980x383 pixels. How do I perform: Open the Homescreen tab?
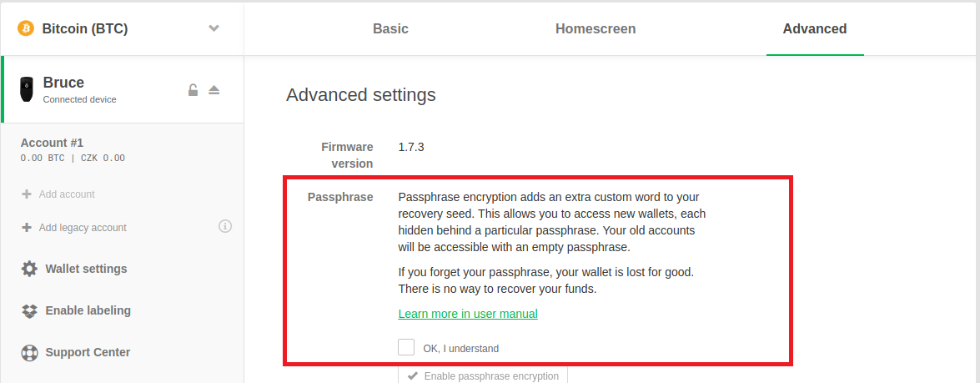coord(596,28)
